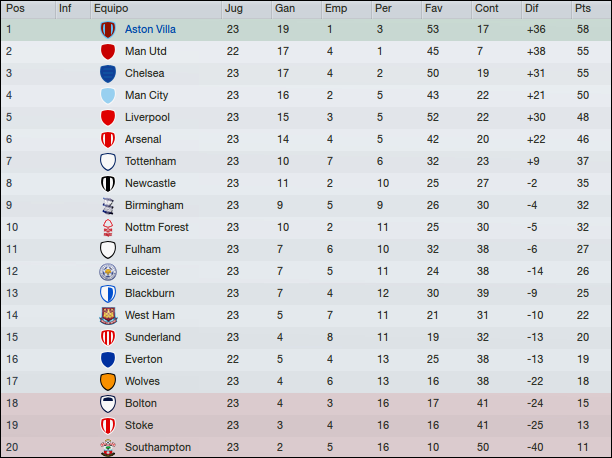
Task: Click the Man City light blue badge
Action: (x=108, y=96)
